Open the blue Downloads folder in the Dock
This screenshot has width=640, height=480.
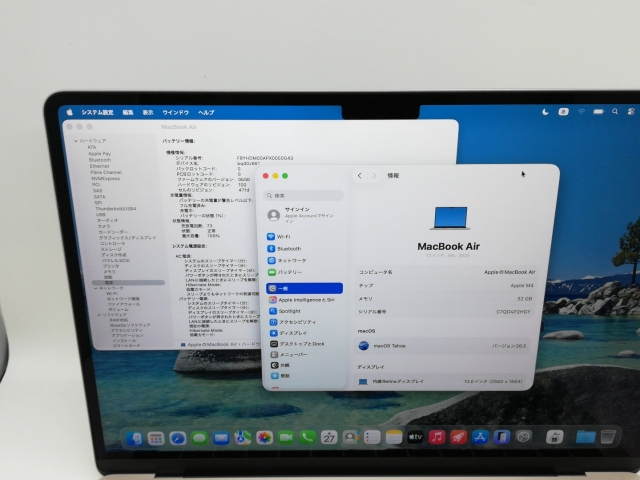point(586,437)
